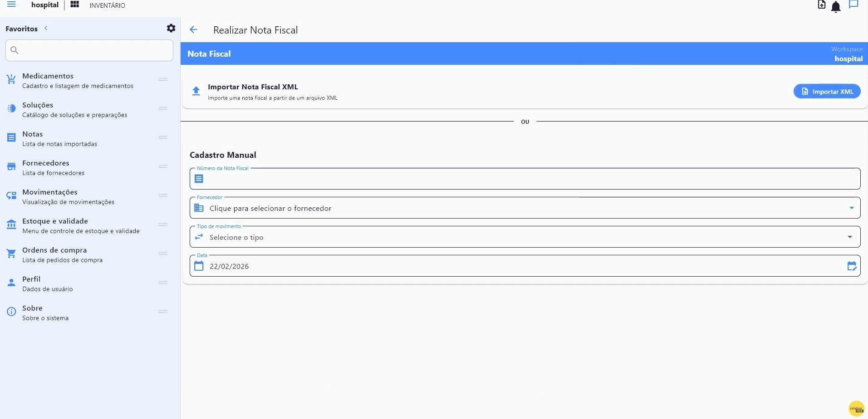This screenshot has height=419, width=868.
Task: Open the hamburger navigation menu
Action: tap(12, 5)
